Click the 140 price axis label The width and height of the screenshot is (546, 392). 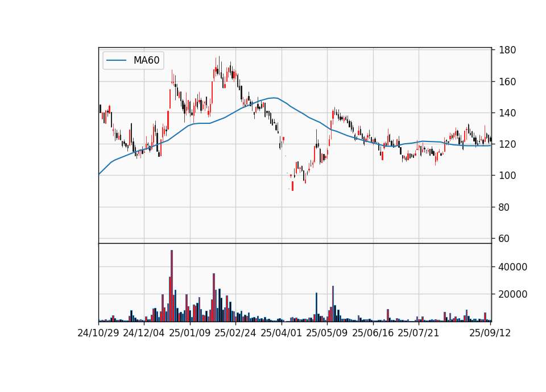click(x=507, y=113)
